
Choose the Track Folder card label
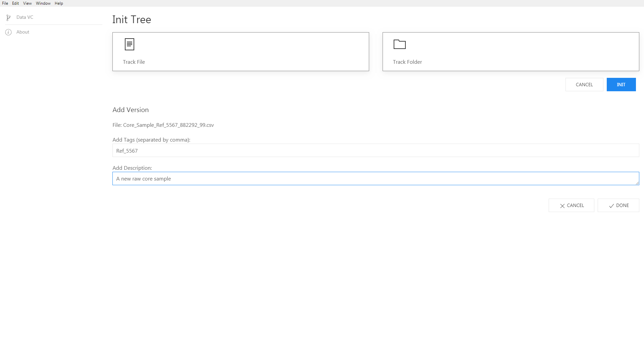[407, 62]
